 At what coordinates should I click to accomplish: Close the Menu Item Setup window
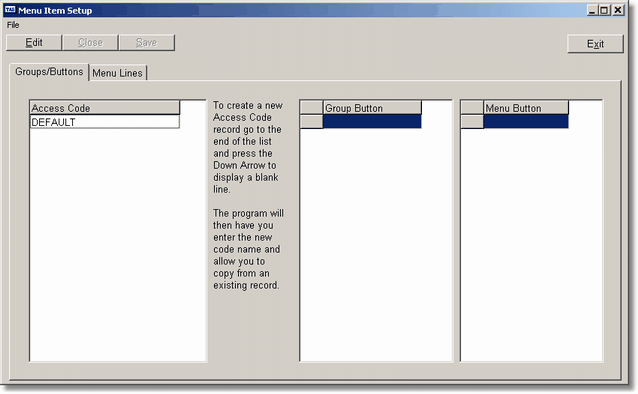coord(618,10)
